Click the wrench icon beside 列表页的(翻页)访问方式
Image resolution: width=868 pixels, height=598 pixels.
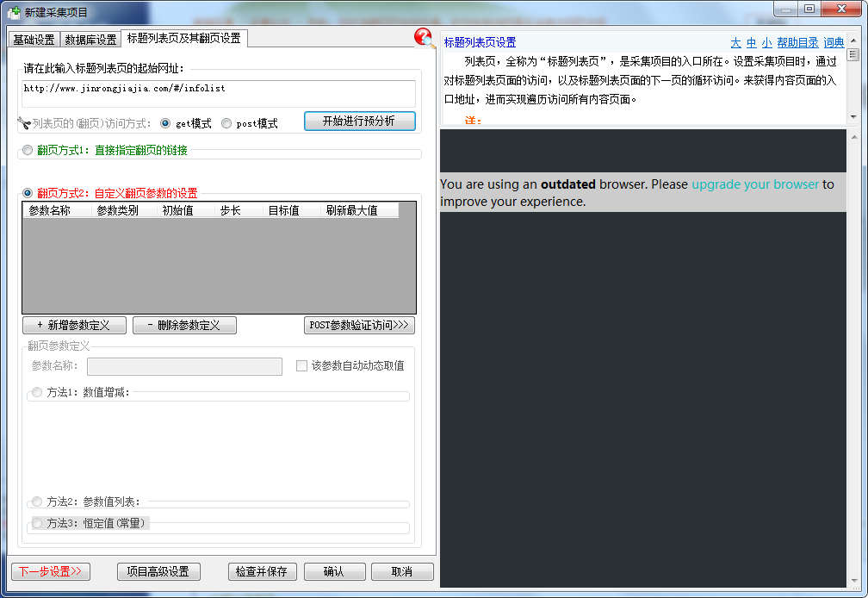pos(23,123)
